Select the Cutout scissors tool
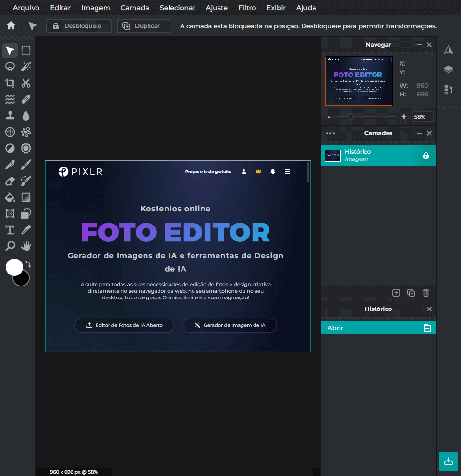The image size is (461, 476). (x=26, y=83)
